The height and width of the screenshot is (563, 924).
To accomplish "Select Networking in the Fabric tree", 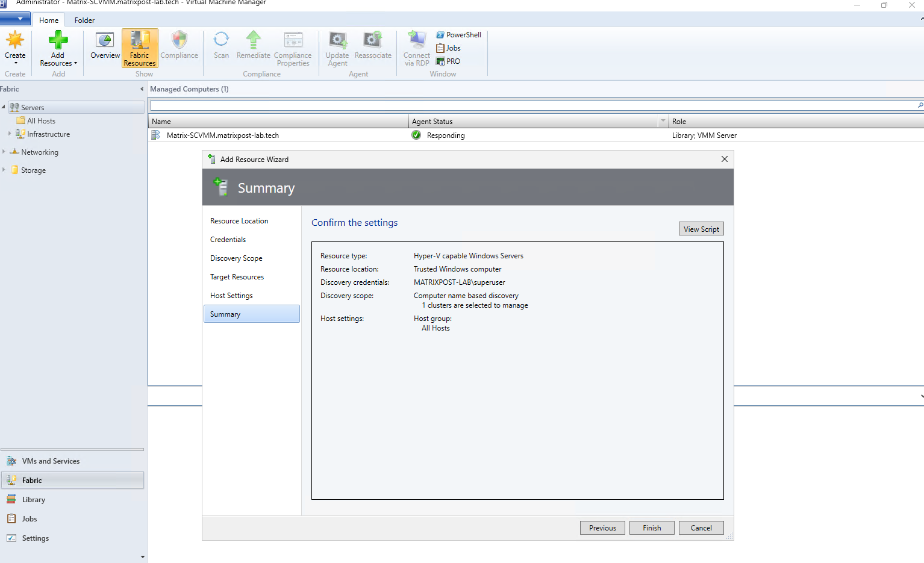I will (40, 152).
